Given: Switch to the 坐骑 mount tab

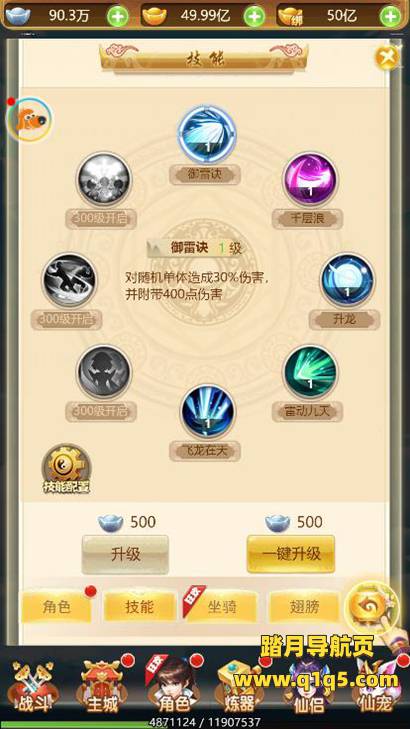Looking at the screenshot, I should [x=221, y=606].
